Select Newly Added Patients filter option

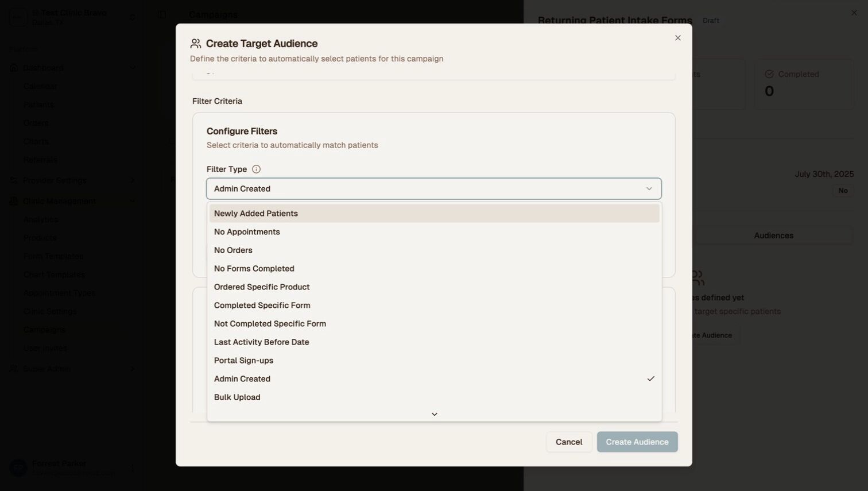coord(434,214)
